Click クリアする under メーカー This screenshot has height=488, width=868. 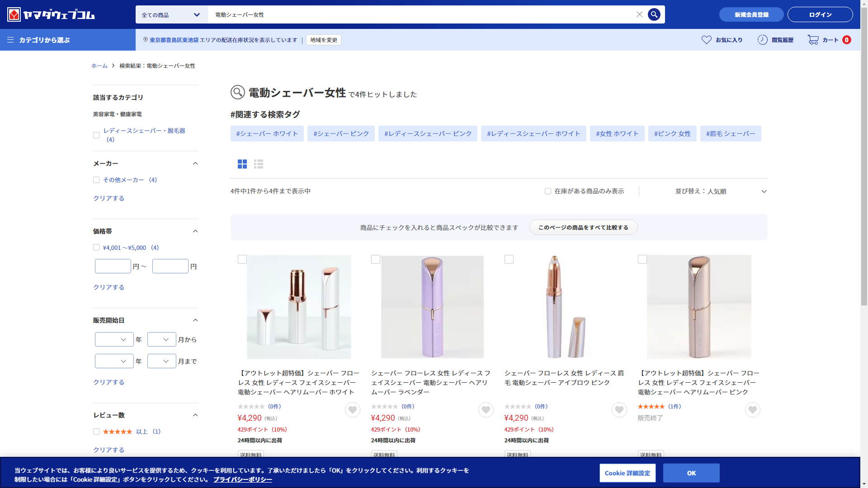[x=108, y=198]
